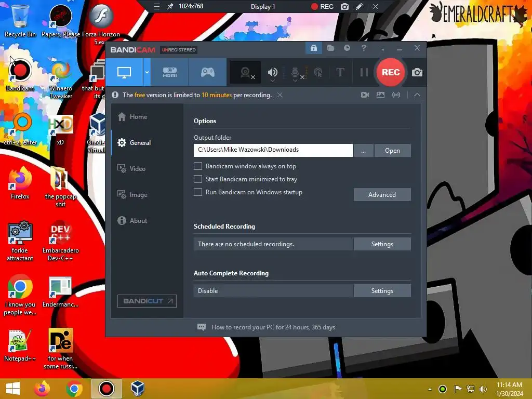Click the output folder path field
Screen dimensions: 532x399
273,150
